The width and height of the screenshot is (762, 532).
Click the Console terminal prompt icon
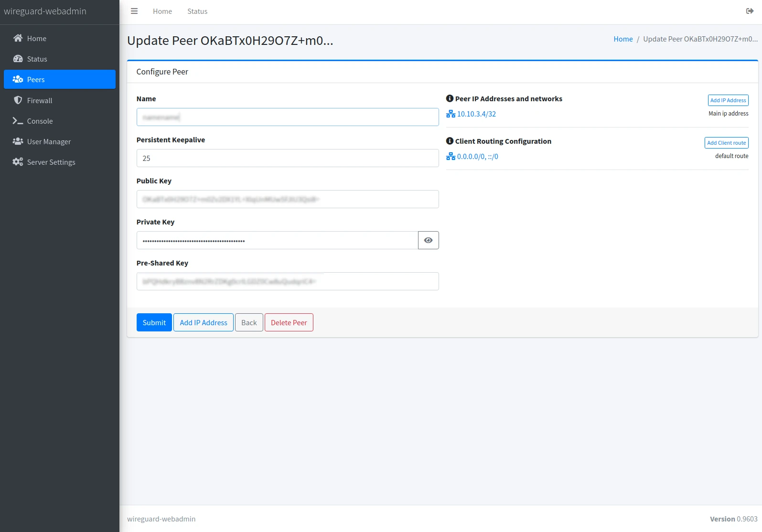(x=18, y=121)
